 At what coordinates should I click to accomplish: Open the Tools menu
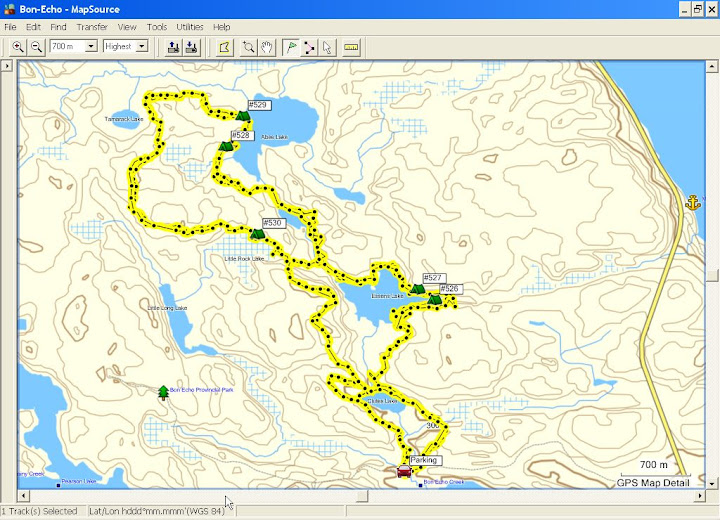(x=157, y=27)
